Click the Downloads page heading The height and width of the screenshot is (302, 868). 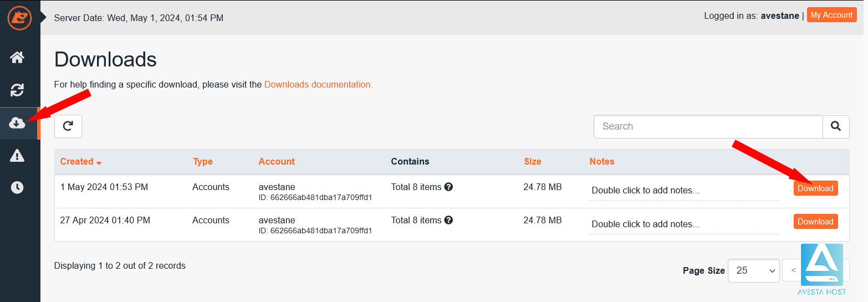tap(105, 59)
